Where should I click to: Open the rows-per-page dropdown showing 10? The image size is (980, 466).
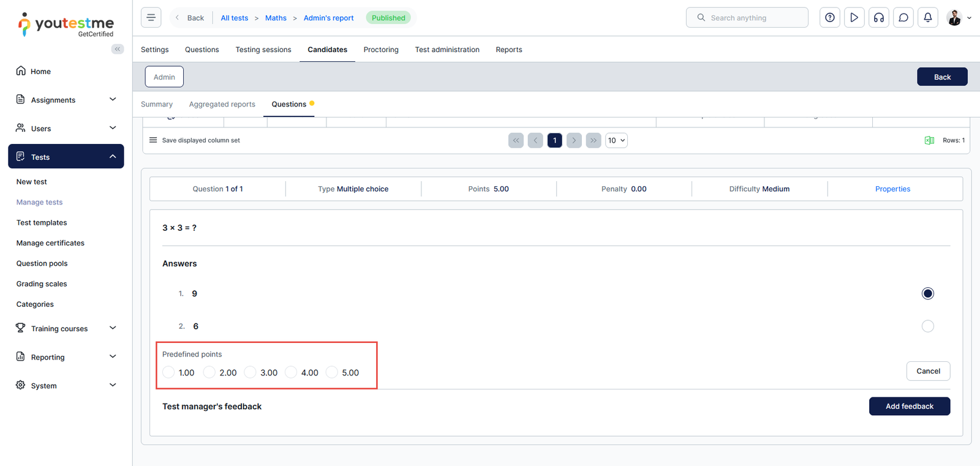tap(616, 140)
